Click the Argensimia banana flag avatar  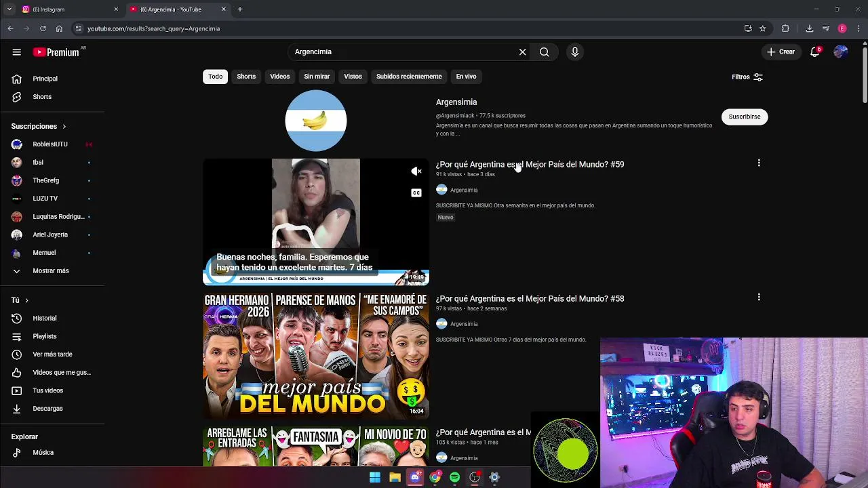click(315, 121)
